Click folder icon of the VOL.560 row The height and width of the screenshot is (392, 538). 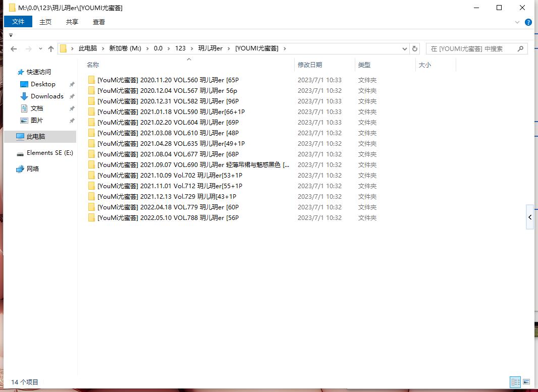point(91,80)
